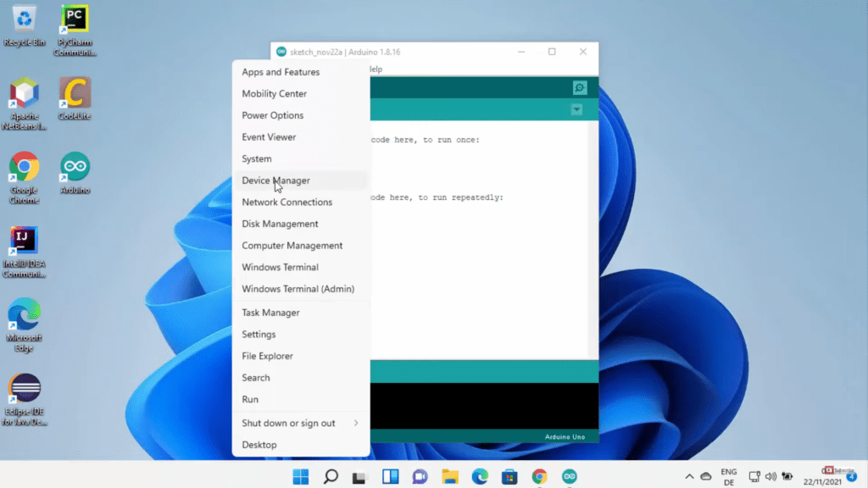The image size is (868, 488).
Task: Open Microsoft Store taskbar icon
Action: [x=509, y=476]
